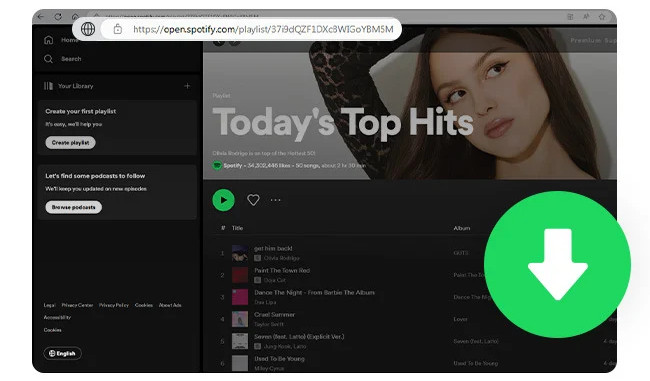
Task: Click the Browse podcasts button
Action: coord(73,207)
